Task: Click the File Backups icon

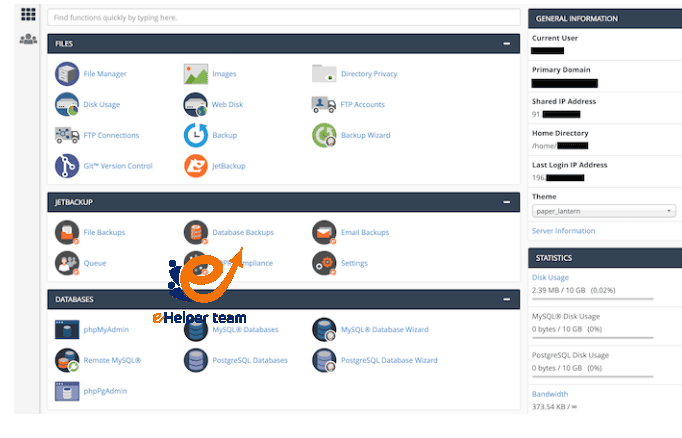Action: coord(67,232)
